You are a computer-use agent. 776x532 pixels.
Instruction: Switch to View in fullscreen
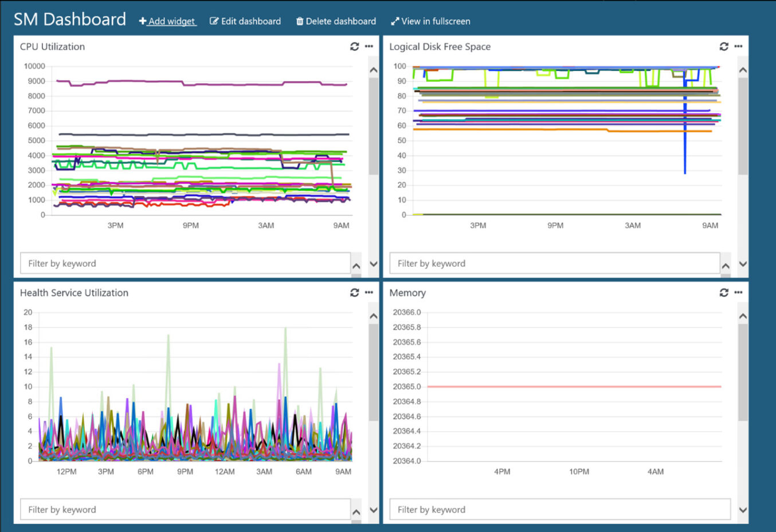[x=430, y=21]
